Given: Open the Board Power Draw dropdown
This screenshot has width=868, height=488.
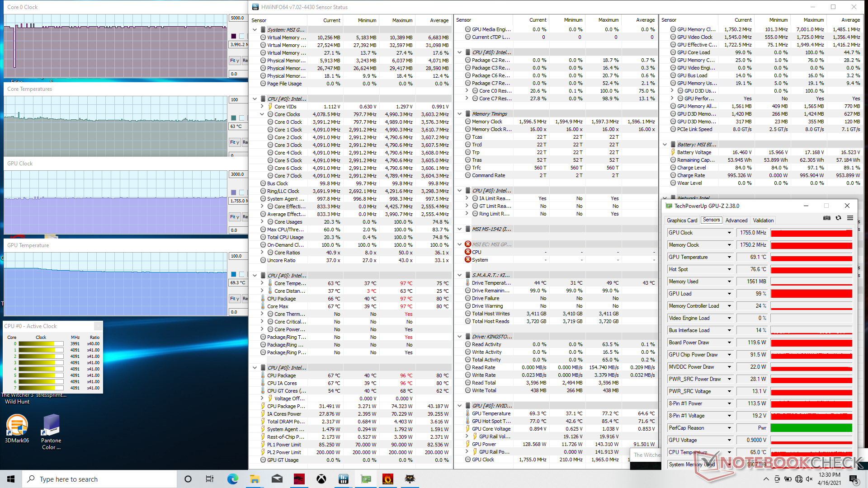Looking at the screenshot, I should [x=729, y=343].
